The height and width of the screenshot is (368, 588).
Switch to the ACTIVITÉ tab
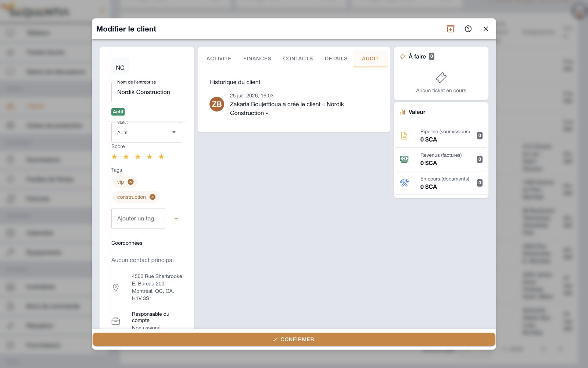(219, 59)
